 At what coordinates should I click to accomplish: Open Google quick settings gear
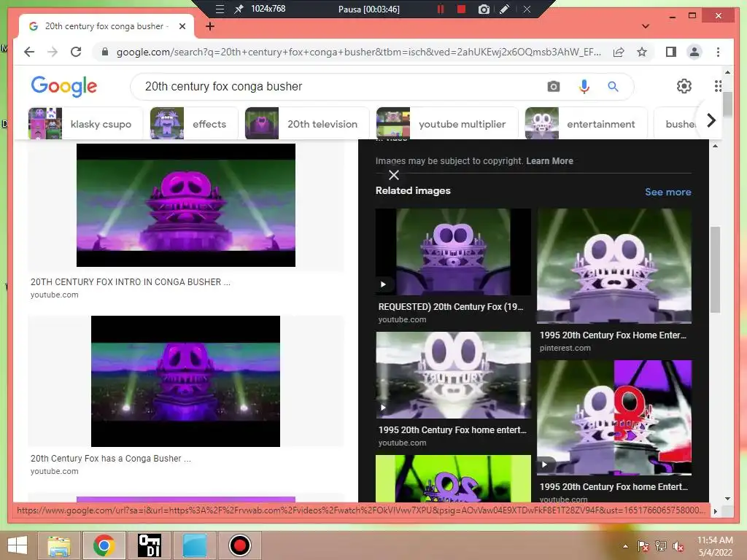tap(684, 86)
